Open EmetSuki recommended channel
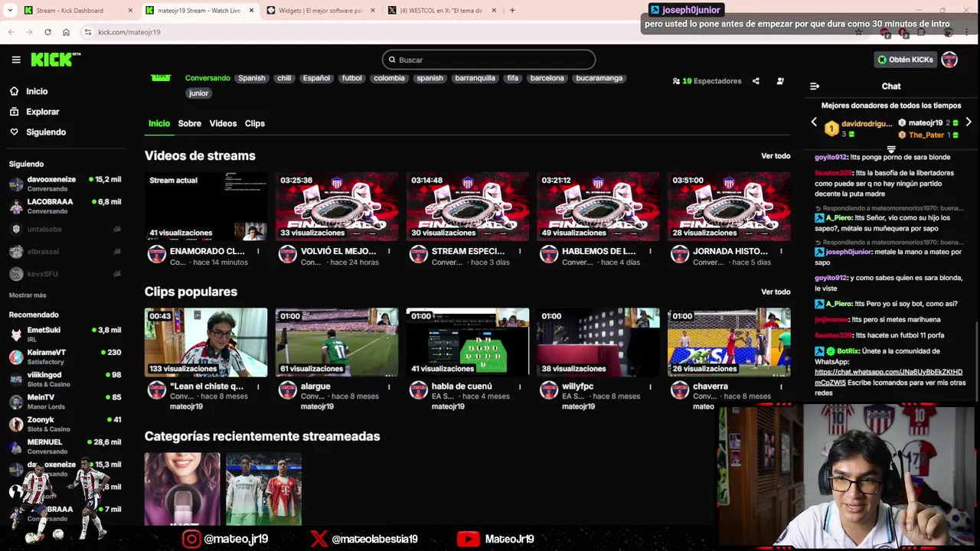980x551 pixels. tap(65, 334)
